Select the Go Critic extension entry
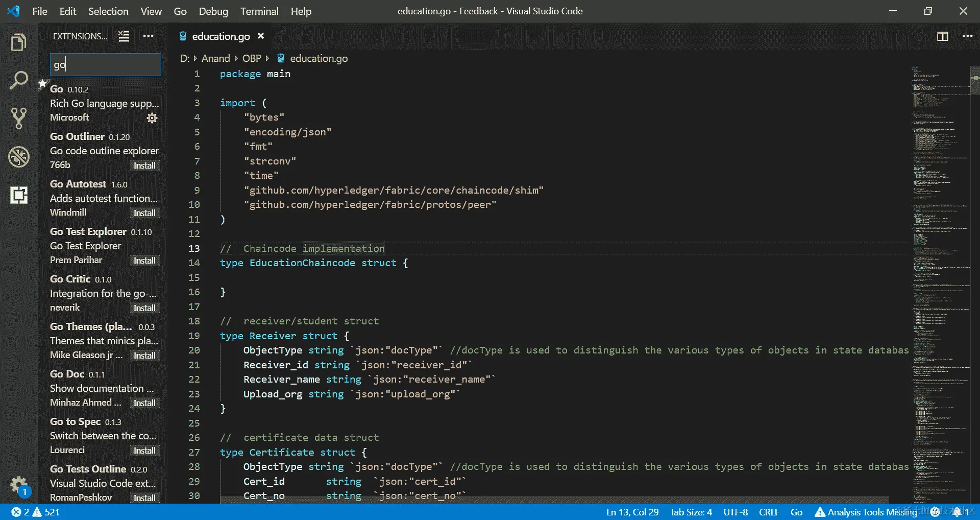 coord(103,293)
